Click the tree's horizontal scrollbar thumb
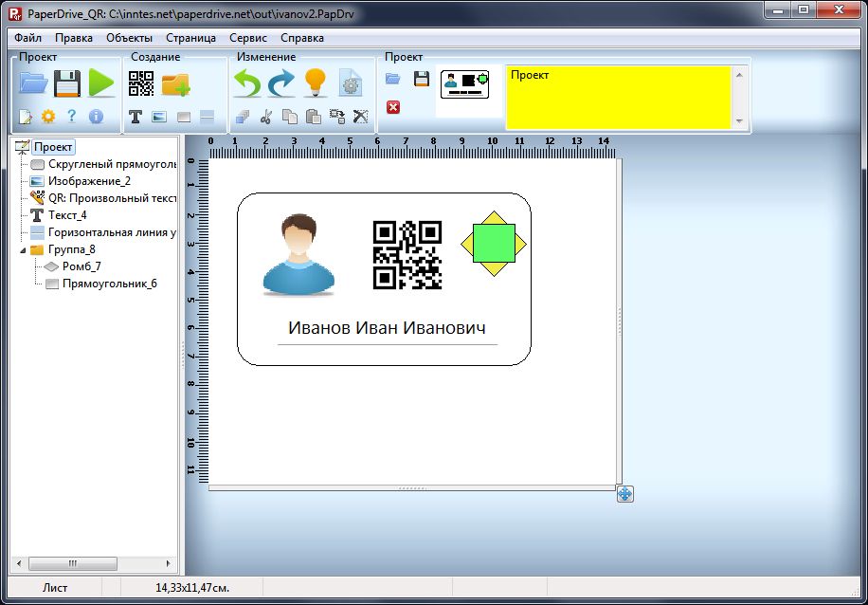This screenshot has height=605, width=868. pyautogui.click(x=73, y=564)
